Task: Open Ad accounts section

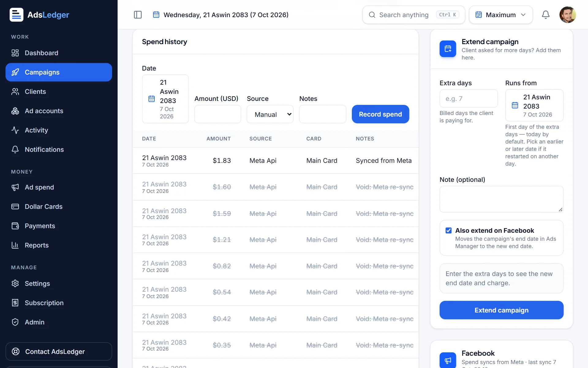Action: (x=59, y=111)
